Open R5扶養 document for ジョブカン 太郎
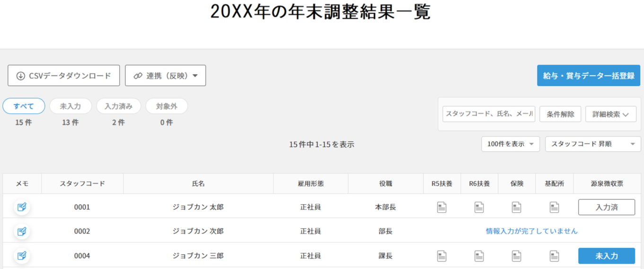Viewport: 644px width, 269px height. [x=441, y=207]
